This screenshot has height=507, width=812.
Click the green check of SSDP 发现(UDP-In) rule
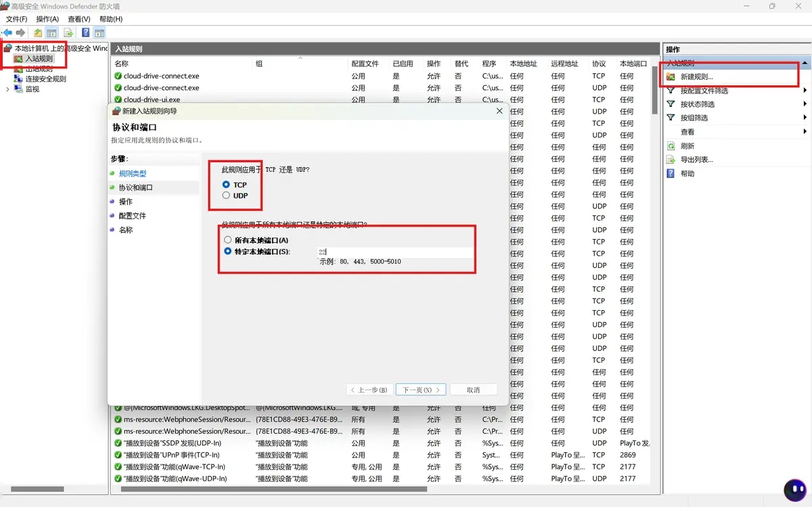pos(118,443)
